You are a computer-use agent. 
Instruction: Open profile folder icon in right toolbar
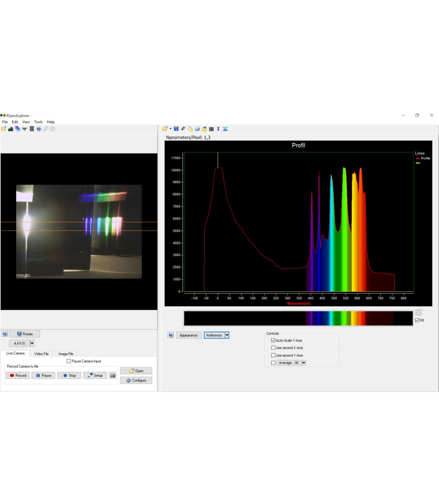(x=165, y=129)
